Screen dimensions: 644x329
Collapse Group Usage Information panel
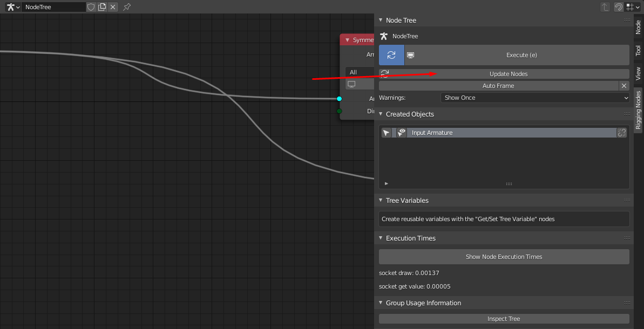point(381,303)
